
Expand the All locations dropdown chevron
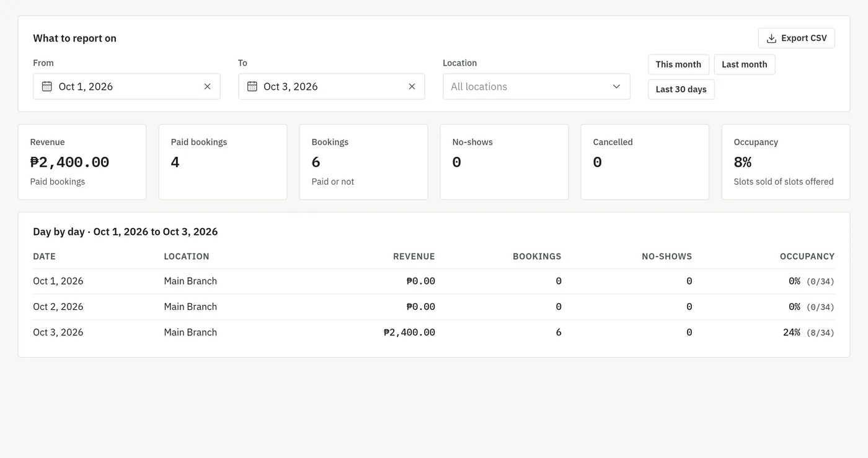click(x=616, y=87)
